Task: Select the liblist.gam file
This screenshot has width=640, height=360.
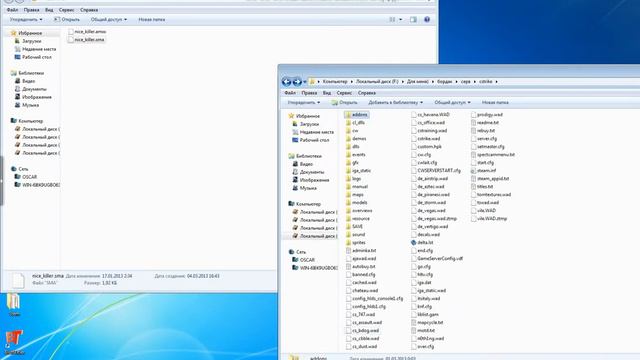Action: pyautogui.click(x=424, y=315)
